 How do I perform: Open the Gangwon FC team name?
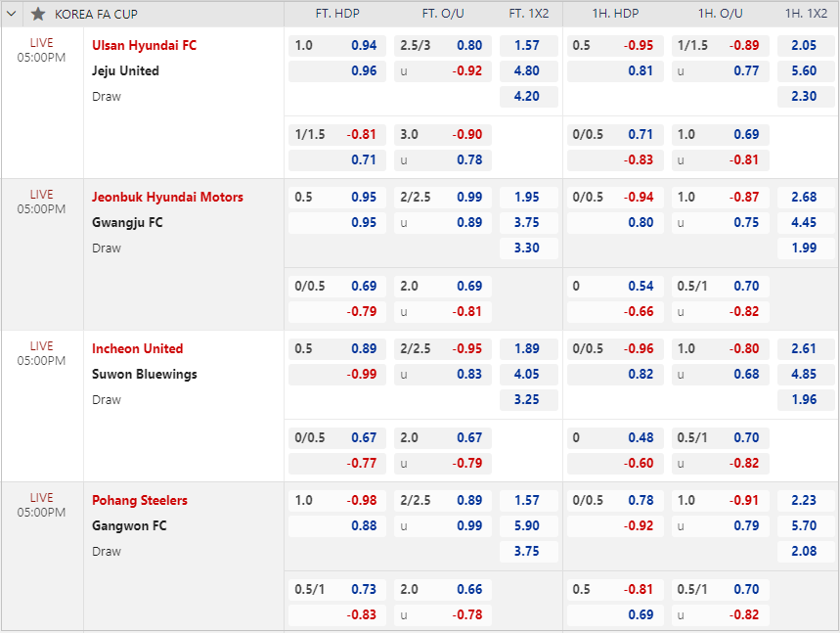point(129,525)
